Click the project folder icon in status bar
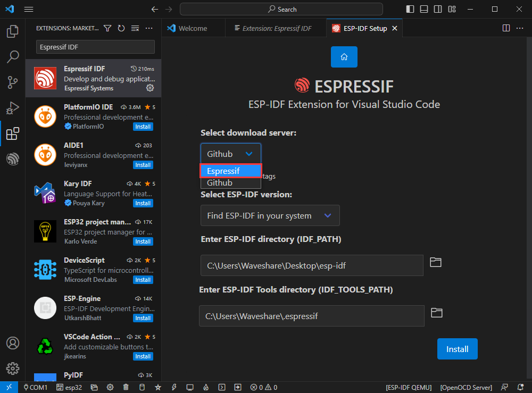This screenshot has height=393, width=532. click(94, 387)
